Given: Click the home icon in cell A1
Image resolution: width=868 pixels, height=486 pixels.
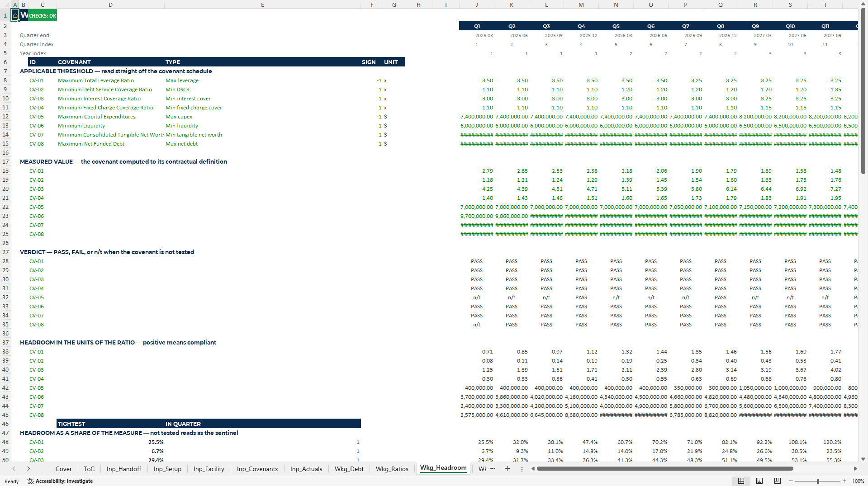Looking at the screenshot, I should pyautogui.click(x=15, y=16).
